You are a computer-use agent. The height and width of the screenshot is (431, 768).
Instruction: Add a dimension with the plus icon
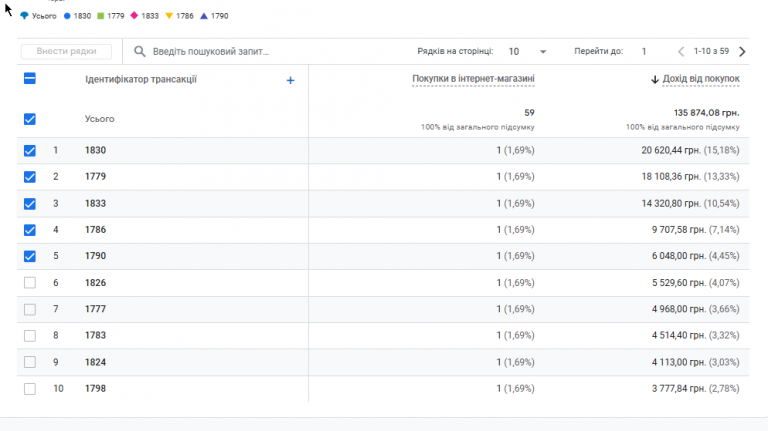pos(290,80)
